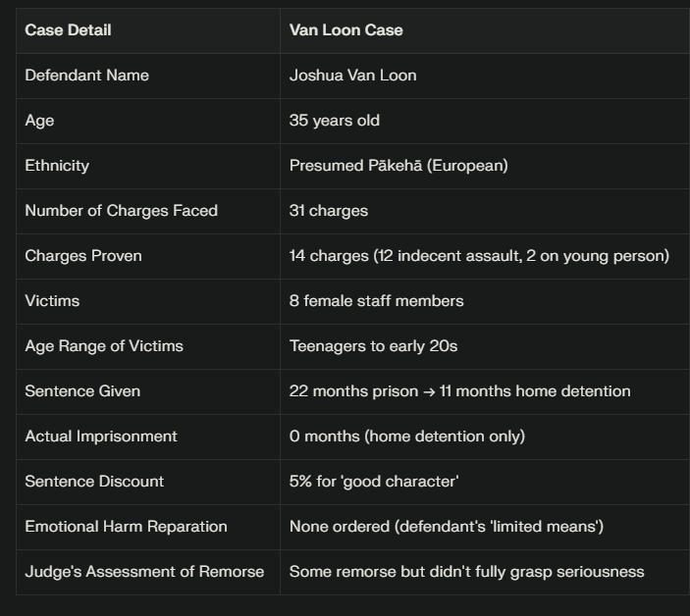Screen dimensions: 690x616
Task: Click the 'Charges Proven' row label
Action: coord(83,255)
